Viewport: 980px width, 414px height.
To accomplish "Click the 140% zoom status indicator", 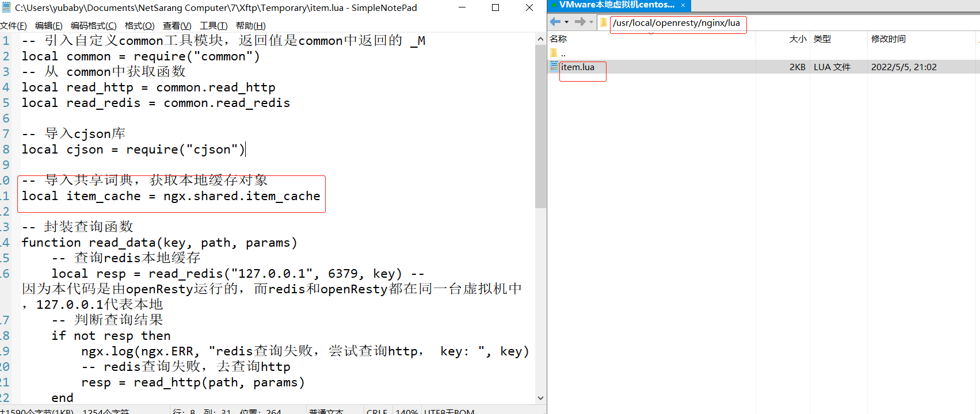I will [x=407, y=411].
